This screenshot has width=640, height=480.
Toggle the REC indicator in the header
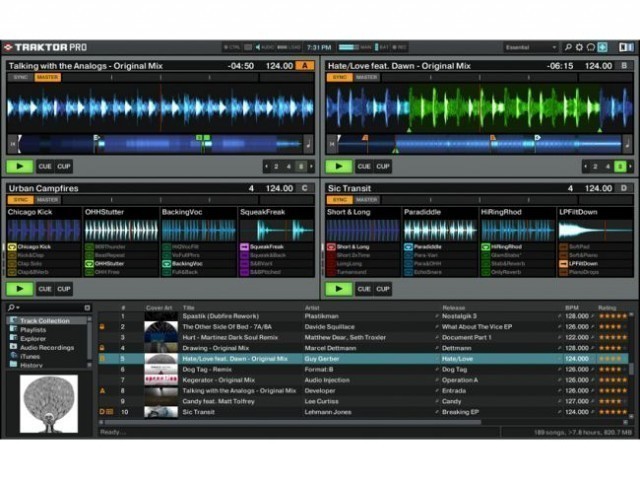click(x=400, y=47)
